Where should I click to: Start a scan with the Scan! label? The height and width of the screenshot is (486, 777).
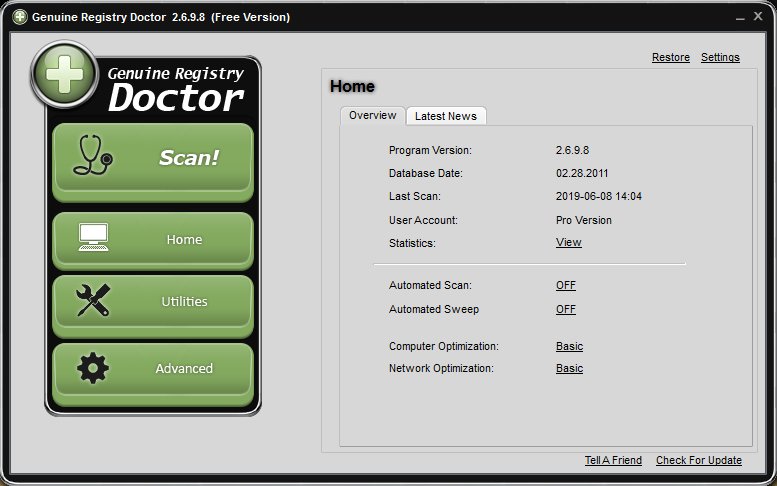pyautogui.click(x=189, y=158)
